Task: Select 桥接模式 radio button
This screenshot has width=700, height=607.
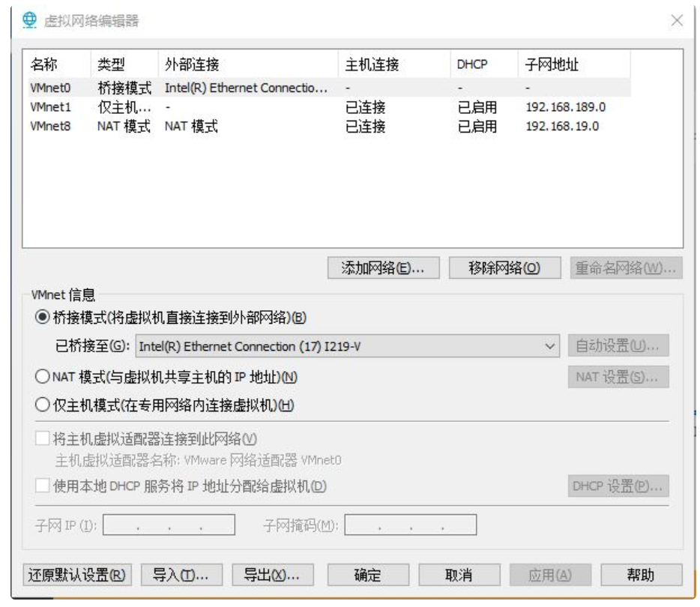Action: coord(43,317)
